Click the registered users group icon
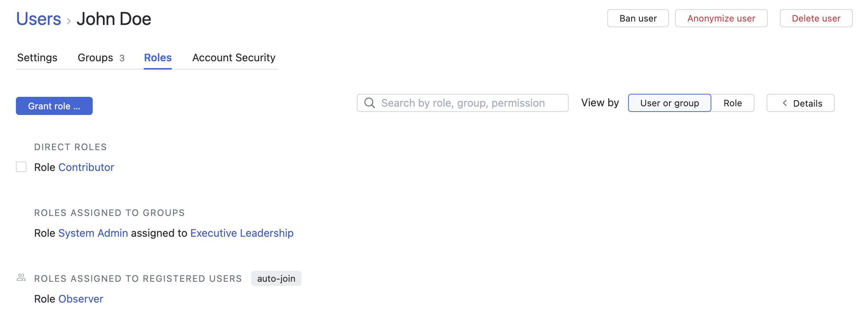This screenshot has height=326, width=868. pyautogui.click(x=21, y=278)
